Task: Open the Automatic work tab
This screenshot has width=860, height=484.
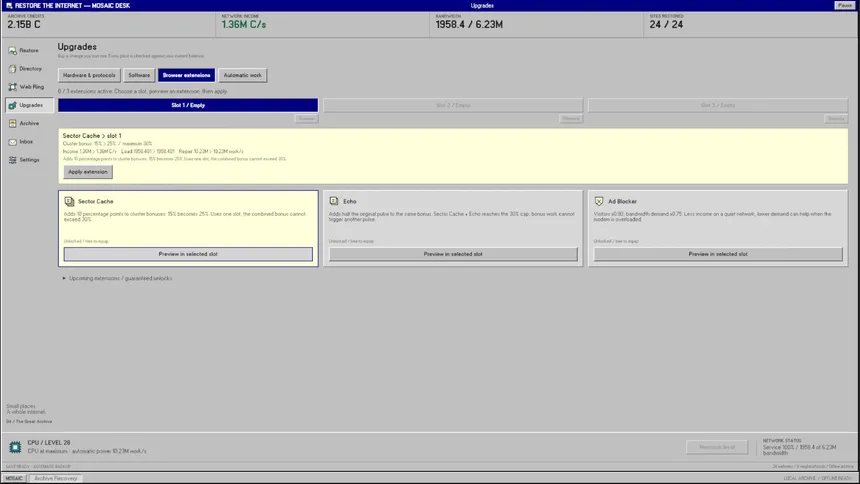Action: [242, 75]
